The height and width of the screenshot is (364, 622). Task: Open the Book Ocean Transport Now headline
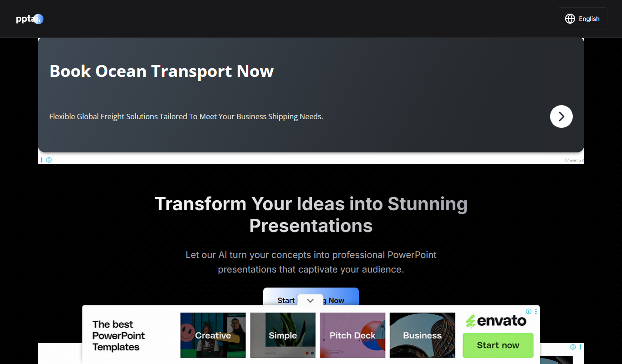pos(162,71)
